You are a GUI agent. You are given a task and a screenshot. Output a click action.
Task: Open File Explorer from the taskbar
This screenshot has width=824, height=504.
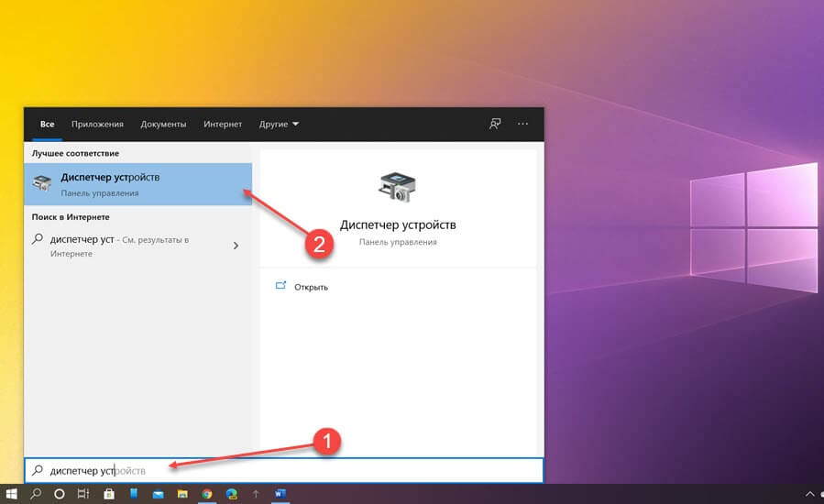click(182, 494)
